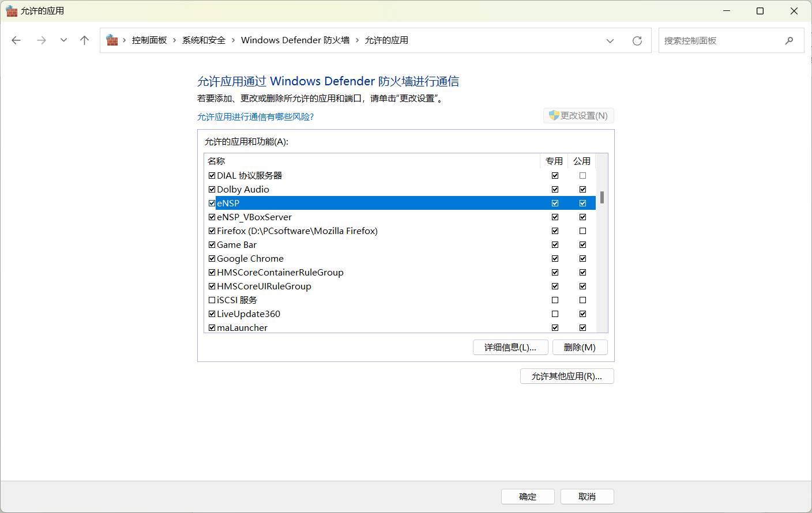Click the search magnifier icon
The image size is (812, 513).
pos(789,40)
